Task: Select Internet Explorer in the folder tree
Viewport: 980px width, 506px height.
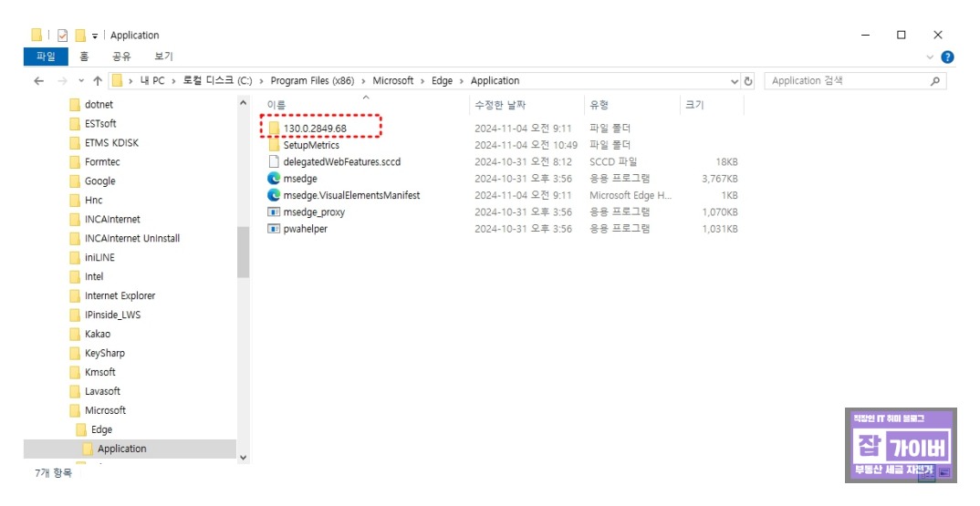Action: 120,296
